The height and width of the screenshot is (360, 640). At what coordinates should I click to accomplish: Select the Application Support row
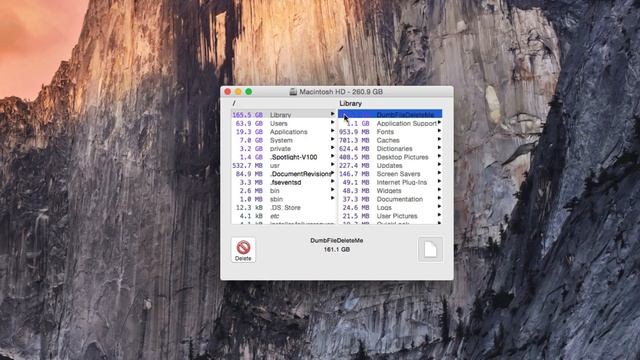tap(390, 123)
